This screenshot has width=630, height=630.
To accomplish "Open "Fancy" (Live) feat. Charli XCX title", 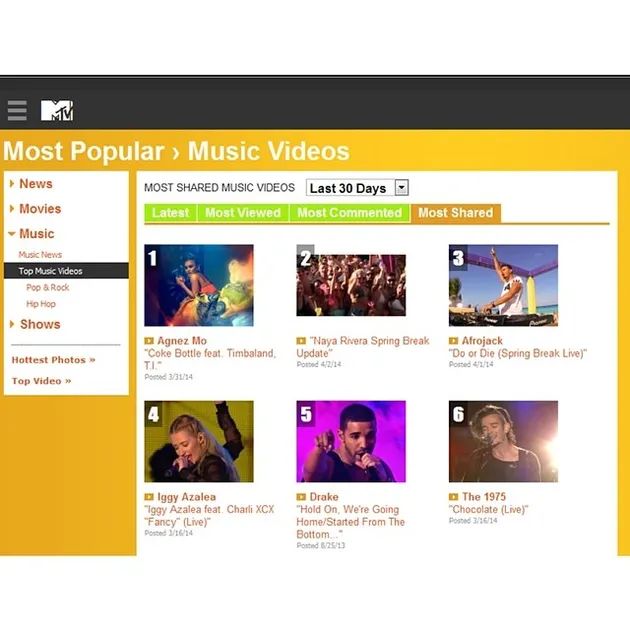I will coord(209,515).
